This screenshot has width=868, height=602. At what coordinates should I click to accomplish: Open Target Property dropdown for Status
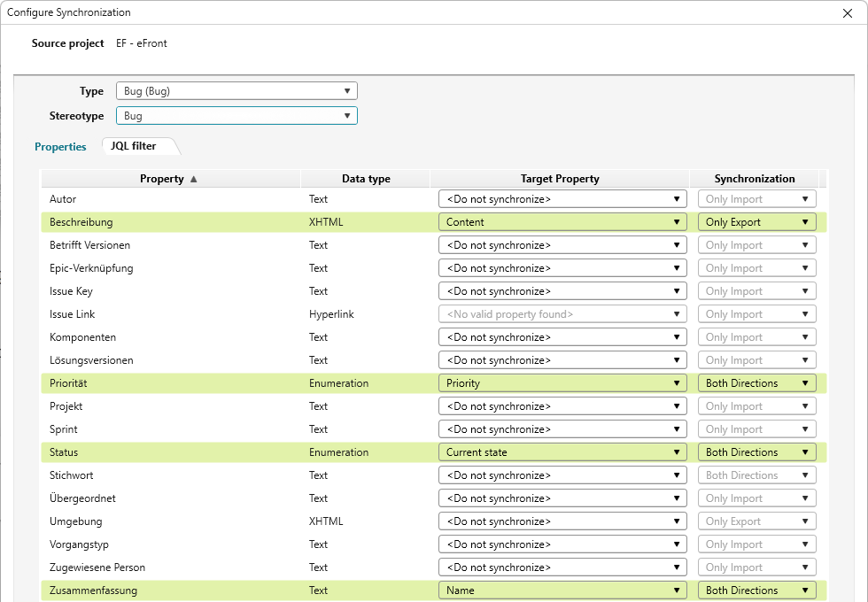(x=562, y=452)
